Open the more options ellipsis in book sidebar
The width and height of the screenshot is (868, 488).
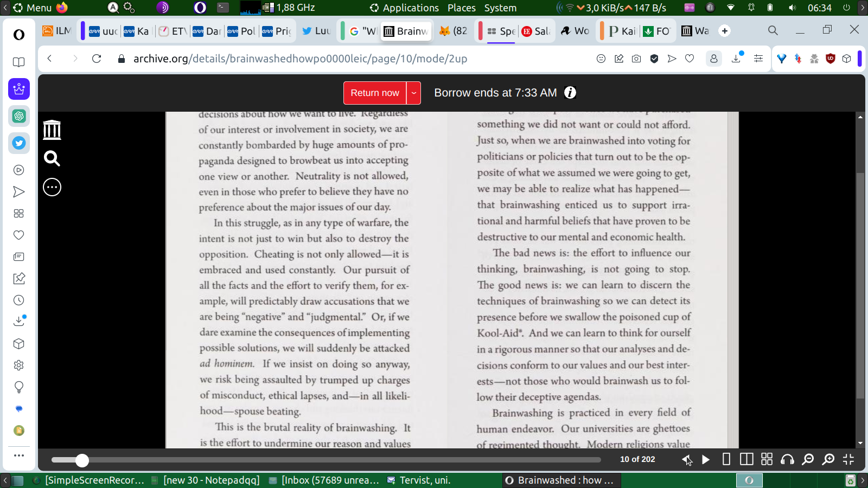52,187
